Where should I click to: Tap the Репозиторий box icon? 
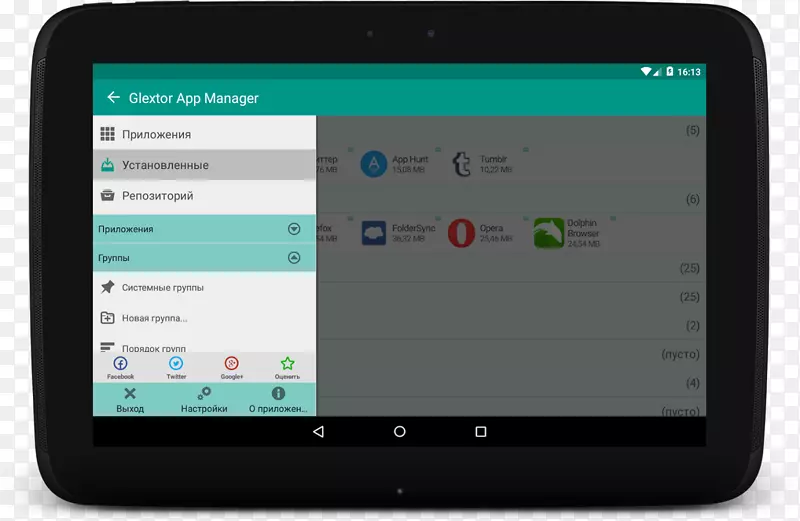[x=107, y=195]
